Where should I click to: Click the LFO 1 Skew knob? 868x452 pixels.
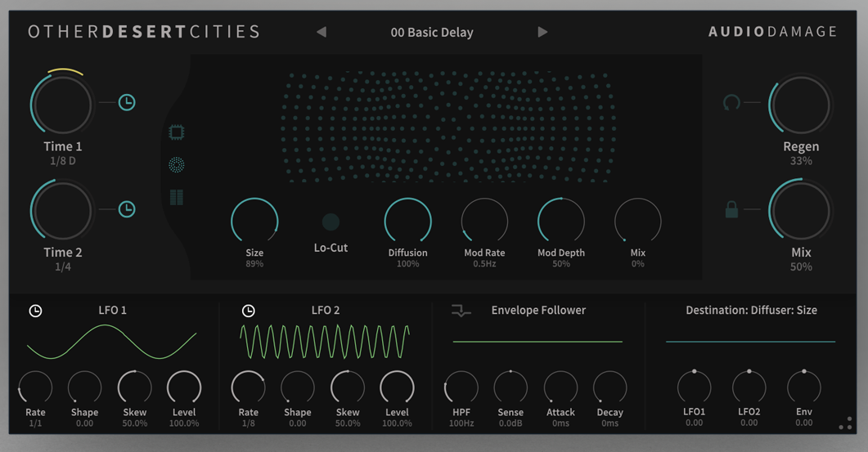134,387
